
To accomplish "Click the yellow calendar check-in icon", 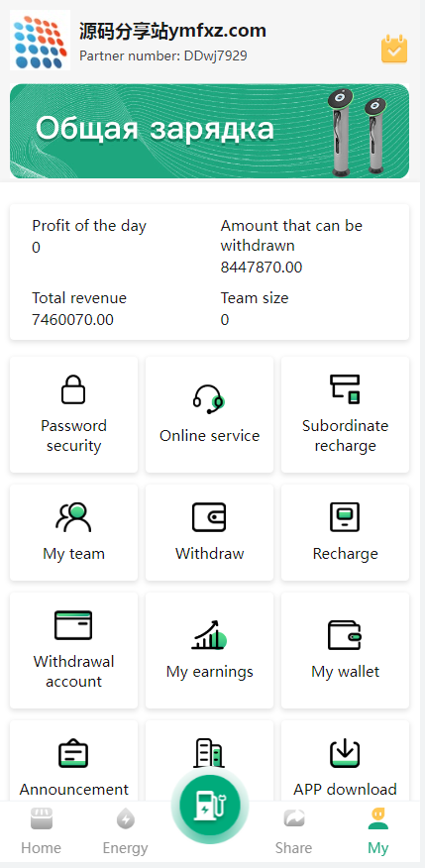I will pyautogui.click(x=394, y=49).
